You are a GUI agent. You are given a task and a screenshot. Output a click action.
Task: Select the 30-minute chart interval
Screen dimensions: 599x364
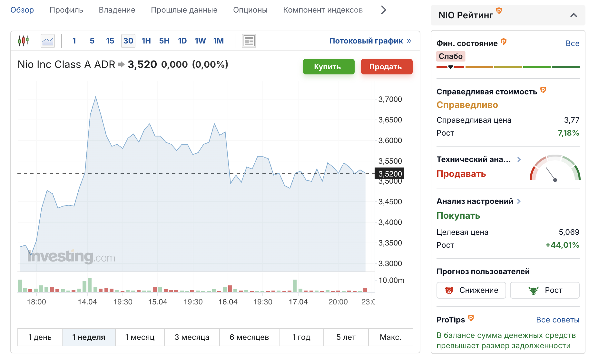[x=128, y=41]
